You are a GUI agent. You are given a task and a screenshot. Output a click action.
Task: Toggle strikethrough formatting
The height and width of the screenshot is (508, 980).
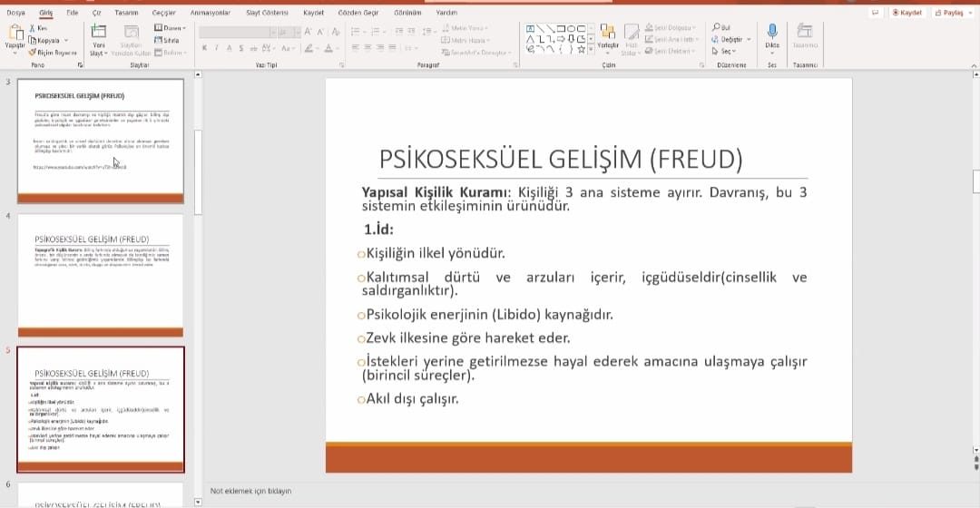pyautogui.click(x=254, y=48)
